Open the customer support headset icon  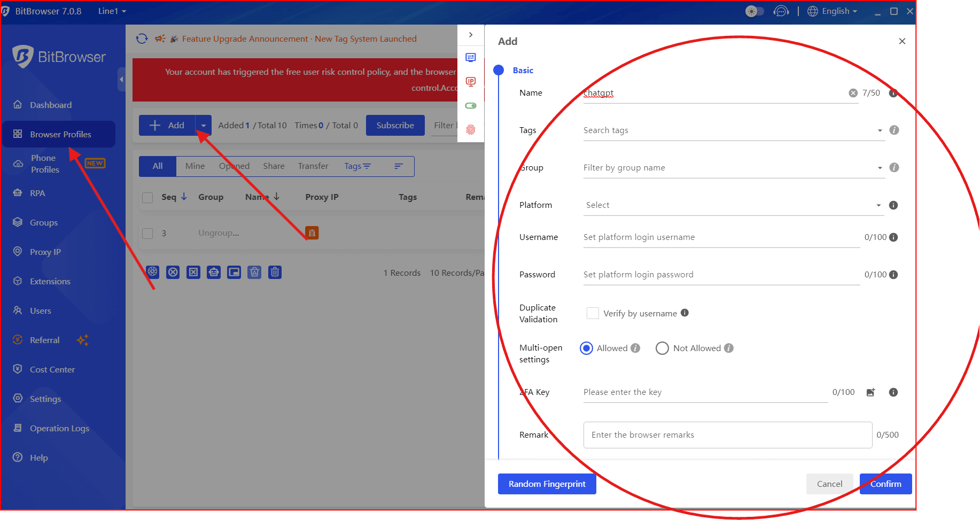coord(781,11)
